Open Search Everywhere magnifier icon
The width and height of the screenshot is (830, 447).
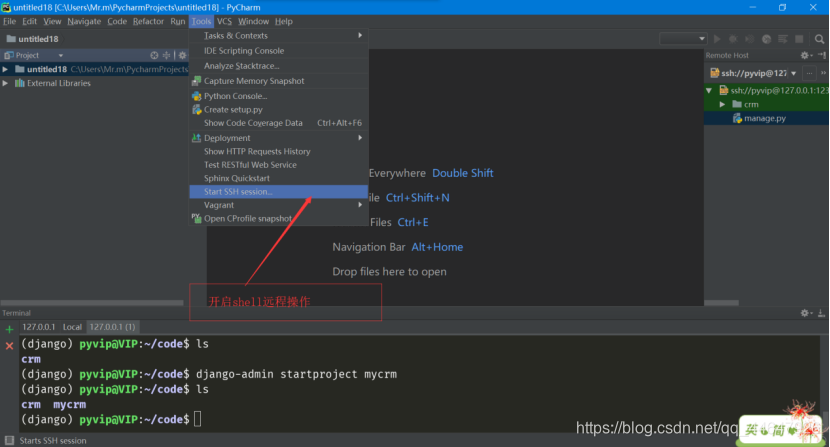point(819,39)
